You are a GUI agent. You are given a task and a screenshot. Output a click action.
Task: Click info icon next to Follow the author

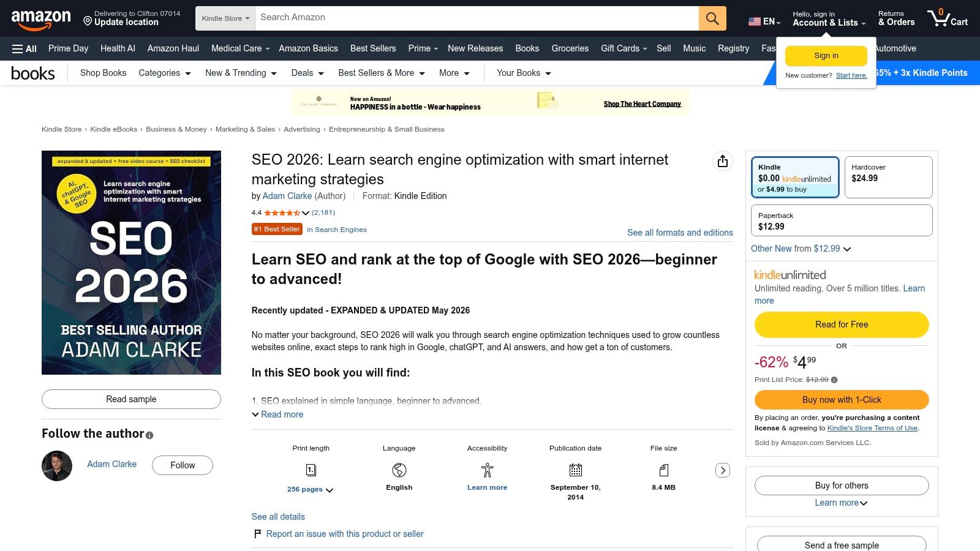(149, 435)
